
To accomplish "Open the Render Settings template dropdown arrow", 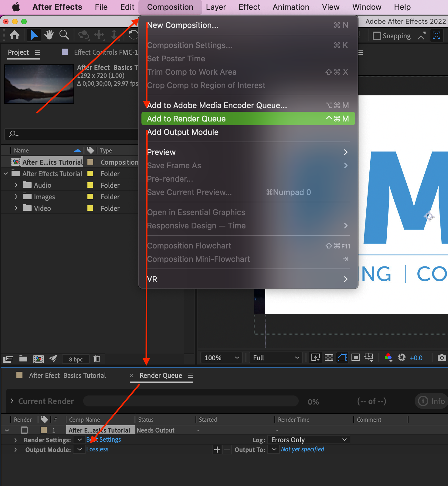I will pyautogui.click(x=80, y=440).
